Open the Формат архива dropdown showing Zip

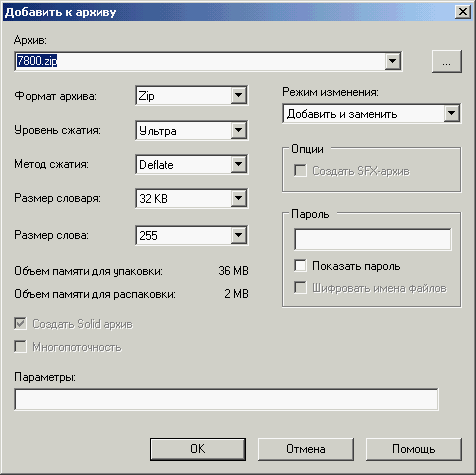point(192,96)
